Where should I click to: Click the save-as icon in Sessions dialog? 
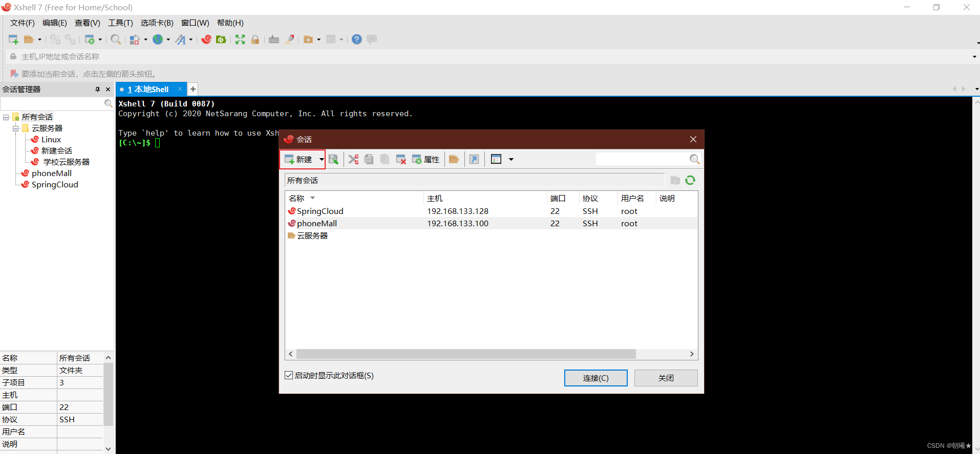point(333,159)
